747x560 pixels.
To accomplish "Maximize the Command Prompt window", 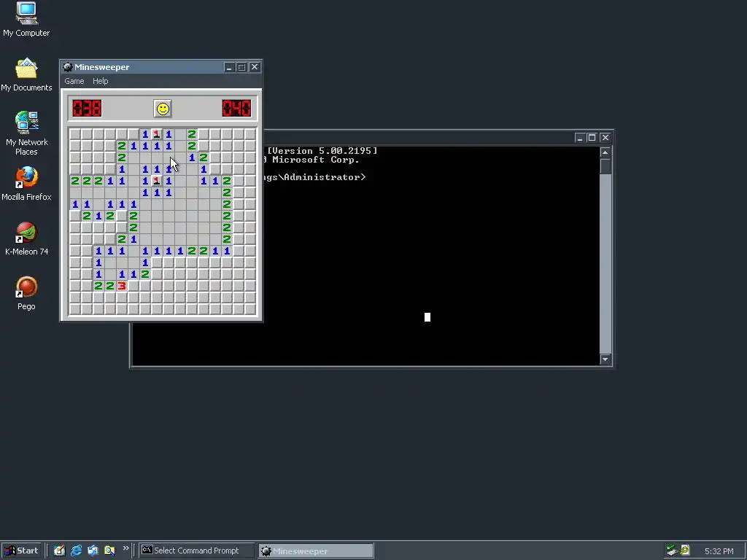I will pos(592,138).
